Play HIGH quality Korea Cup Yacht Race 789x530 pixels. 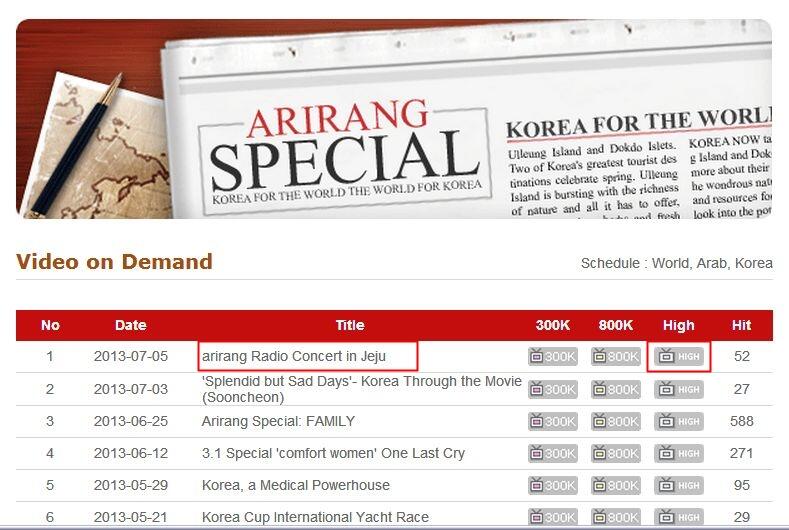[x=678, y=517]
